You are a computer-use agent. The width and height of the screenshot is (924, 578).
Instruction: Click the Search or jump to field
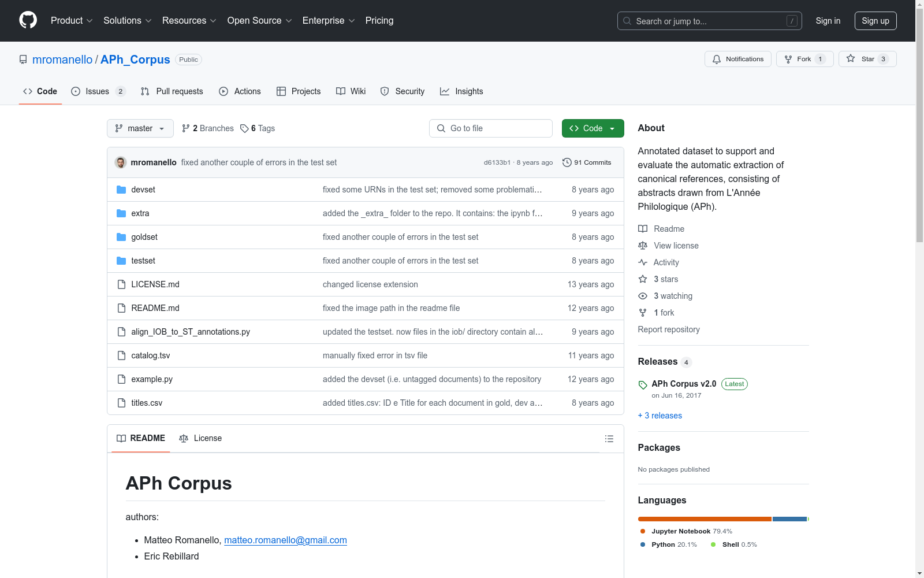[710, 21]
